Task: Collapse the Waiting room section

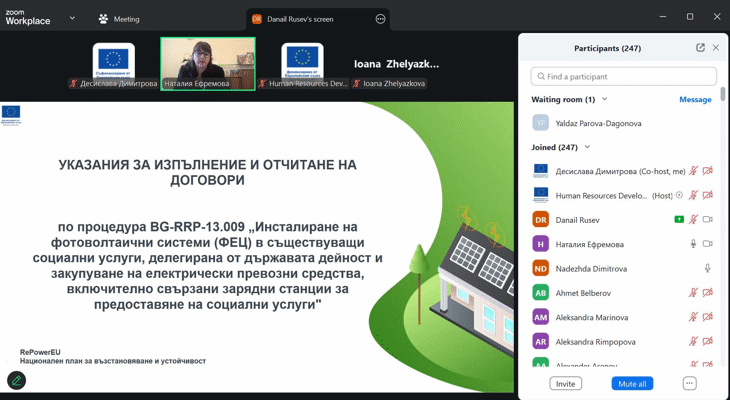Action: (604, 99)
